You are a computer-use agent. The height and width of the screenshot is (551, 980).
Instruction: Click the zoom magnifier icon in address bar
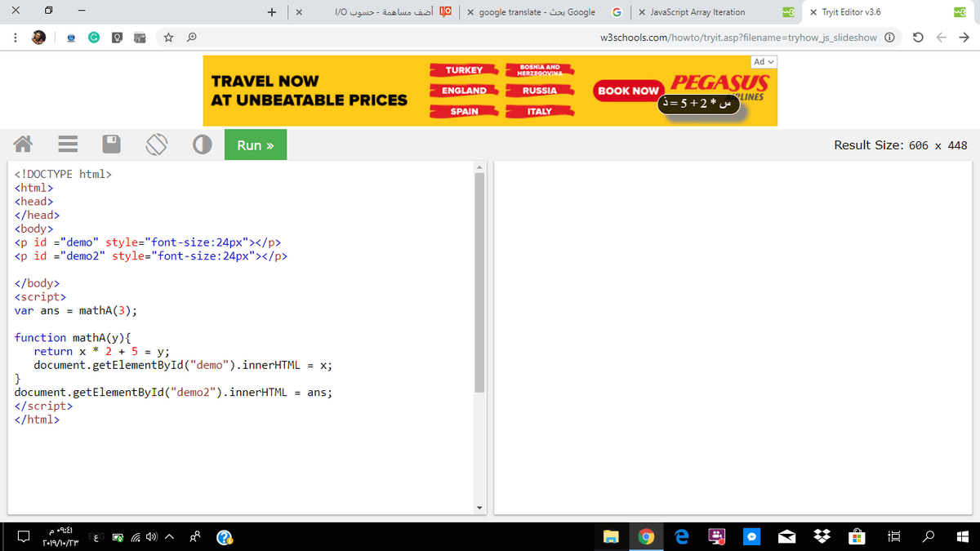(190, 38)
